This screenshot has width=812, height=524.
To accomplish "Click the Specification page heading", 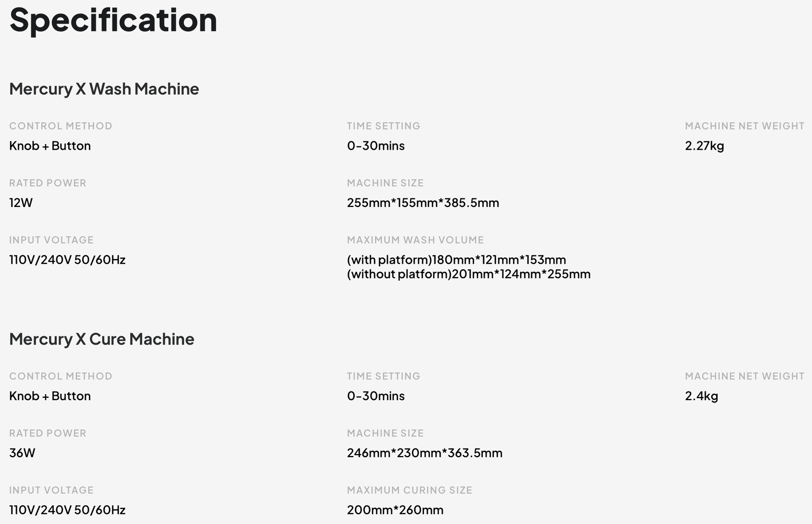I will tap(113, 20).
